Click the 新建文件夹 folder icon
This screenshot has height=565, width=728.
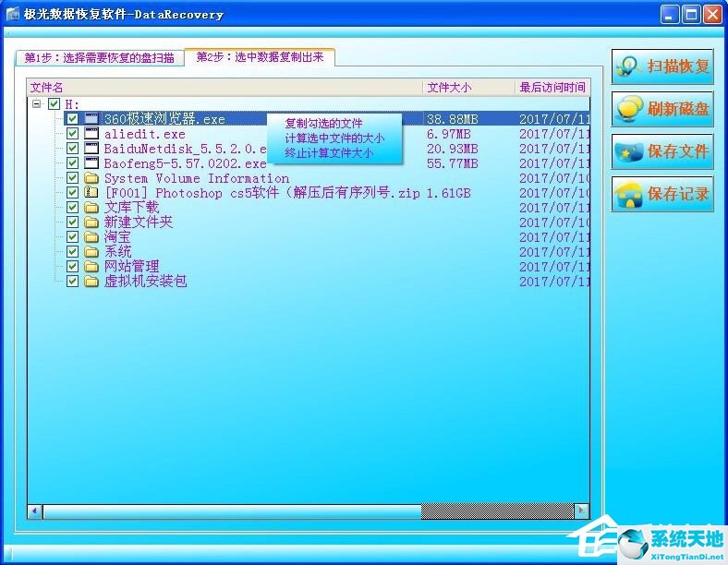[91, 222]
